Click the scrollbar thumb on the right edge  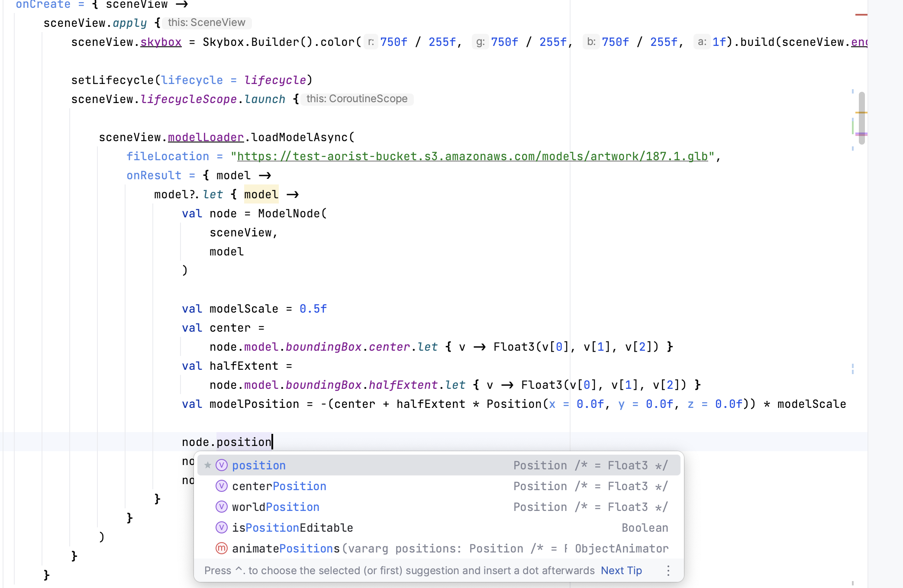pyautogui.click(x=861, y=117)
